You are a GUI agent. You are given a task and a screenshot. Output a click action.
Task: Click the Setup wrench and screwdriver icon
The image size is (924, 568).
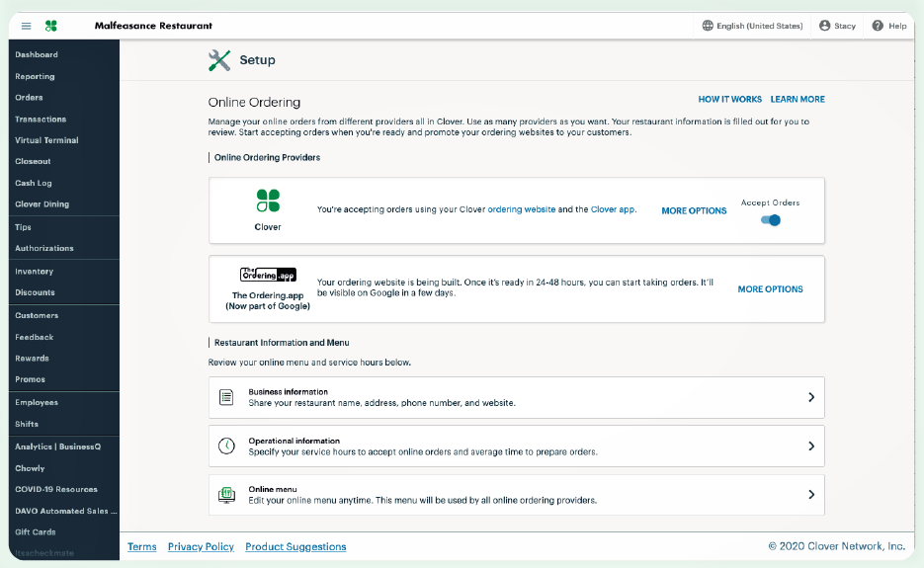coord(219,60)
